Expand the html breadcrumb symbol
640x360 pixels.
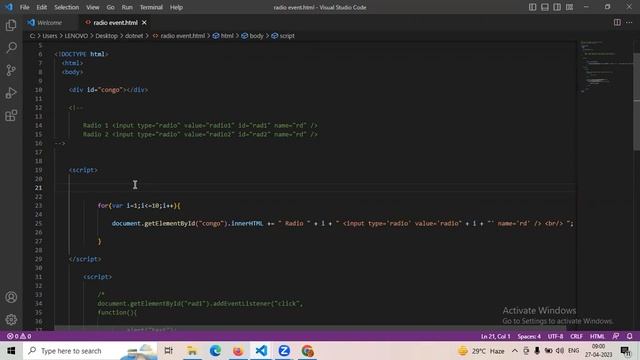pos(223,36)
